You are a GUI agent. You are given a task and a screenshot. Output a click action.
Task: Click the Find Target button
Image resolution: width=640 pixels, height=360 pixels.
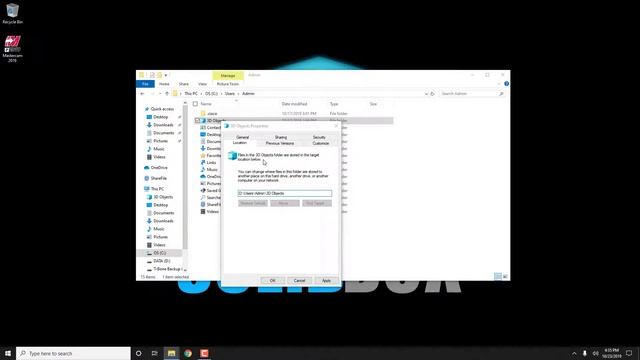(317, 203)
